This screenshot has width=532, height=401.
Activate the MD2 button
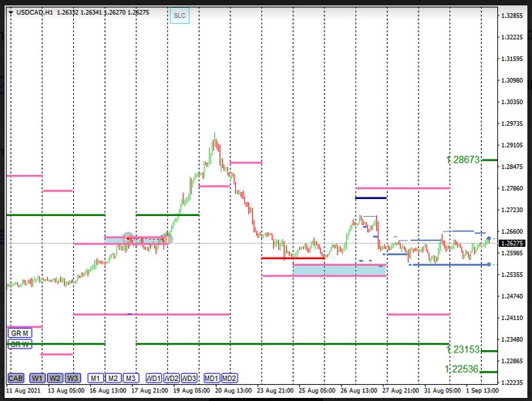click(229, 379)
